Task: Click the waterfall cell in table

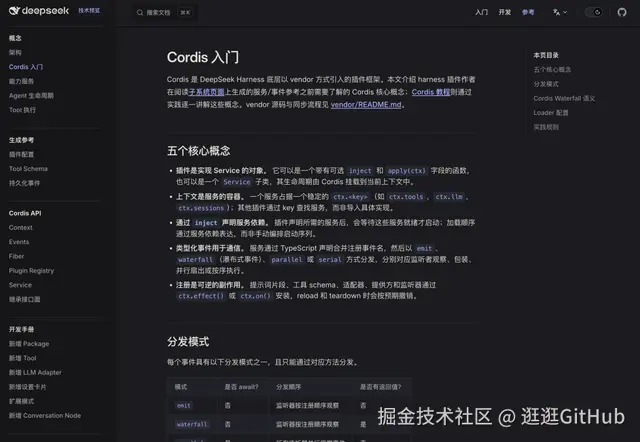Action: point(192,424)
